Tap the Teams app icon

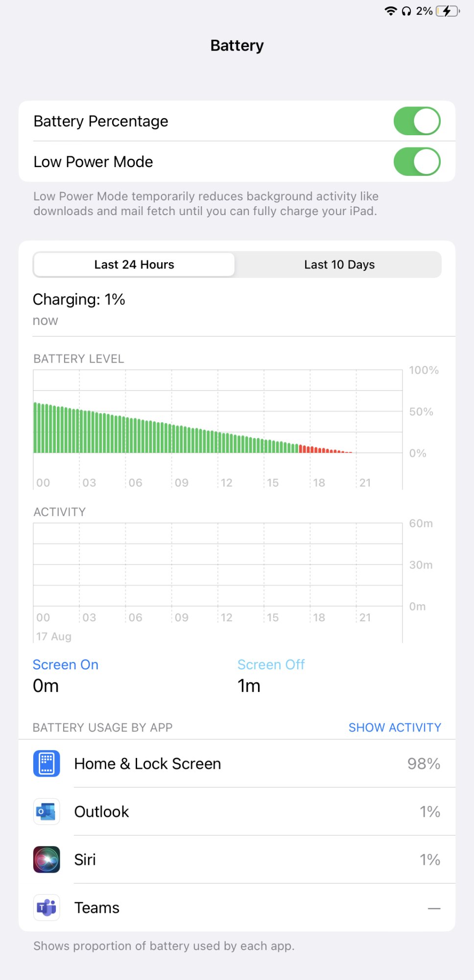tap(47, 907)
